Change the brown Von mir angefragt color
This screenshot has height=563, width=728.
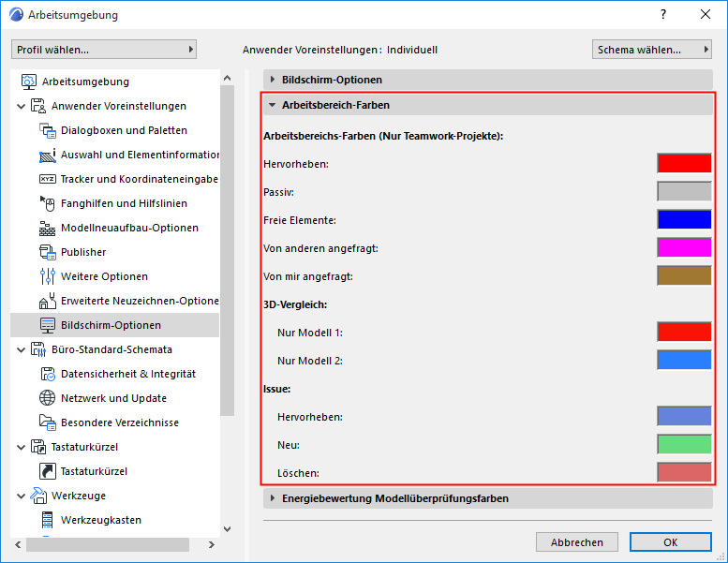pos(684,275)
